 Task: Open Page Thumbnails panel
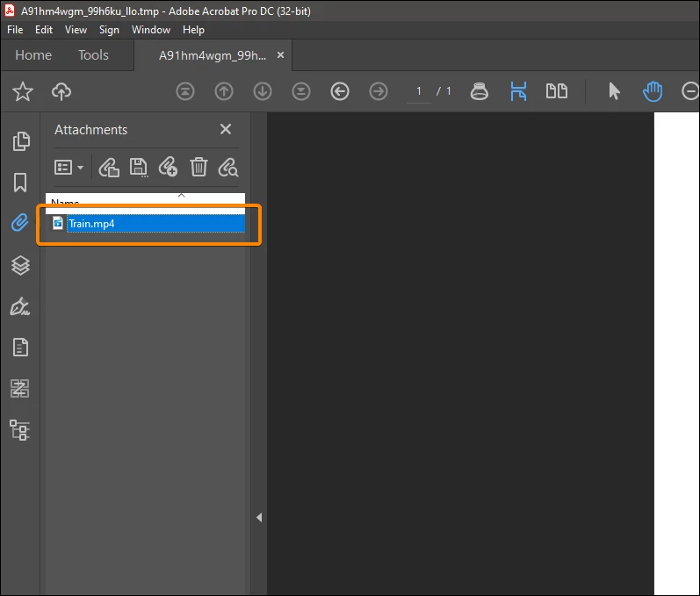pyautogui.click(x=21, y=141)
